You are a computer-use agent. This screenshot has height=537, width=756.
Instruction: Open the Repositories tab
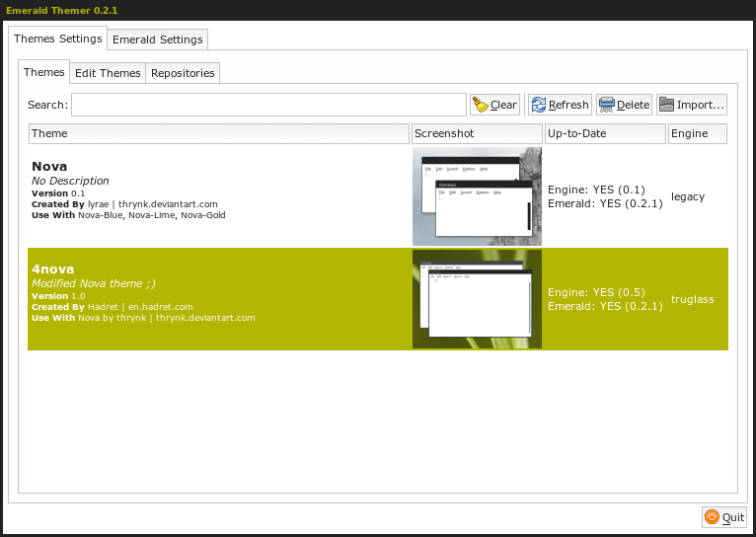pos(183,73)
